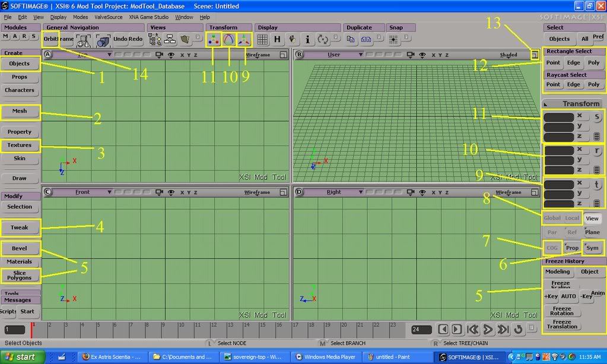
Task: Click the second Duplicate toolbar icon
Action: (366, 39)
